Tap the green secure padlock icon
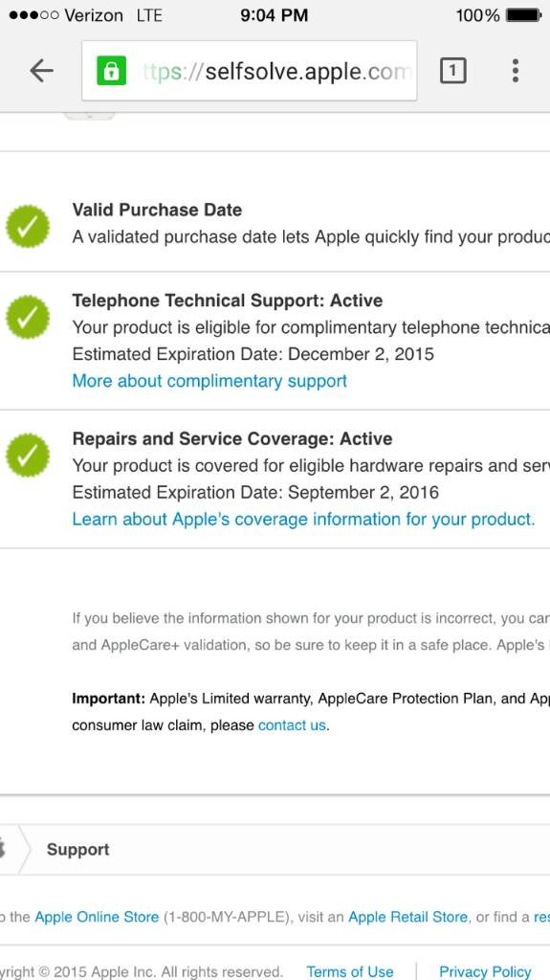The image size is (550, 980). coord(111,71)
